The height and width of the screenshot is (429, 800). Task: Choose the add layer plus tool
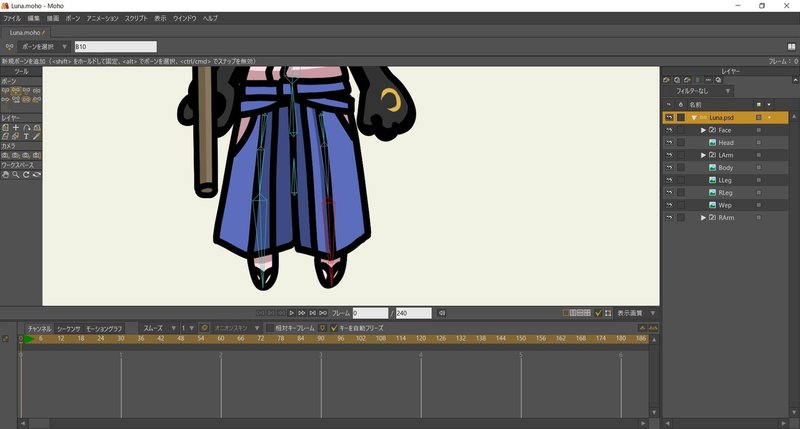16,128
